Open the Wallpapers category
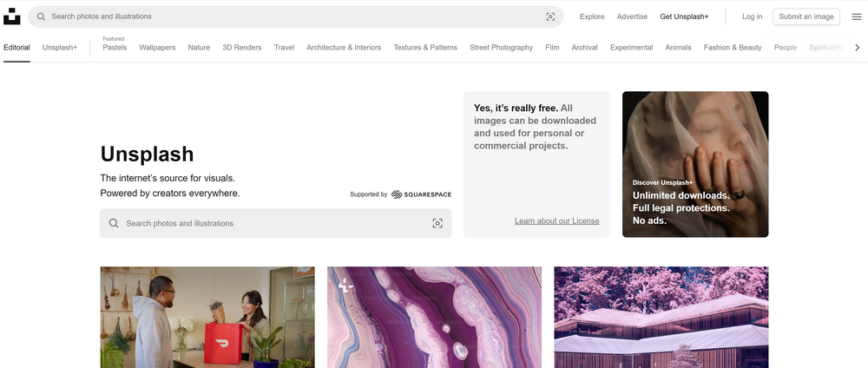The image size is (868, 368). (157, 48)
